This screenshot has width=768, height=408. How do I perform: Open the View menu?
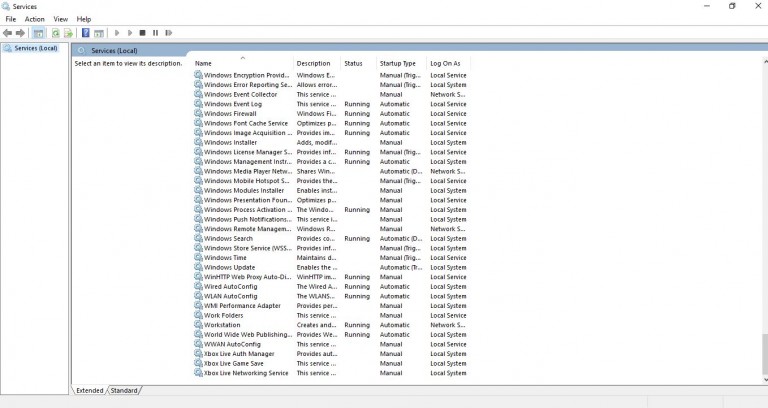[61, 19]
